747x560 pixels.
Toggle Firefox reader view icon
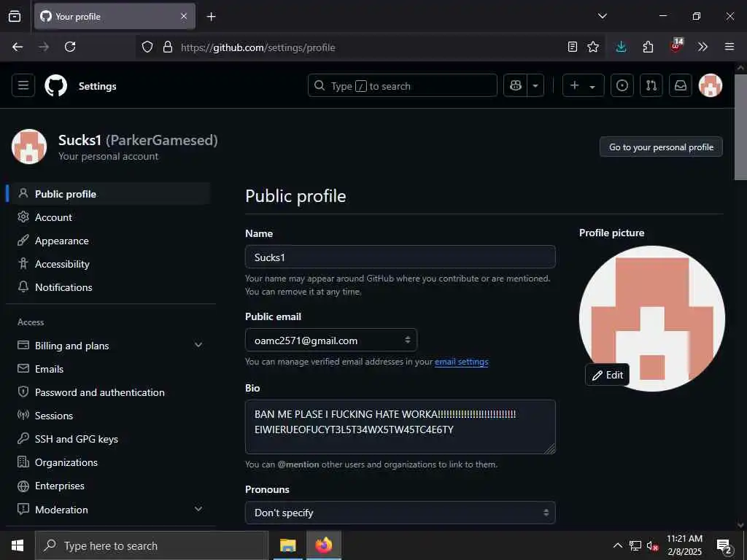click(x=572, y=47)
